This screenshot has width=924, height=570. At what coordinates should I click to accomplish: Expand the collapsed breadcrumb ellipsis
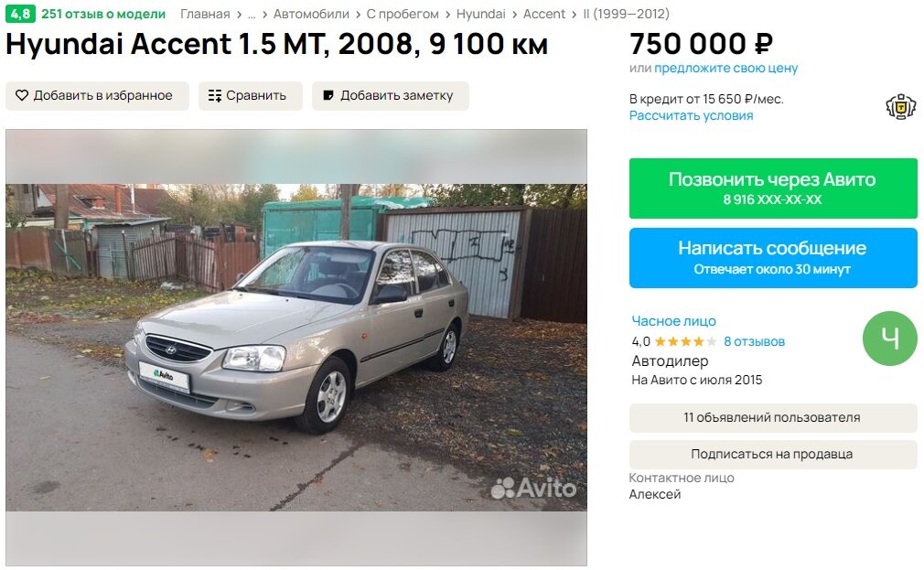tap(252, 14)
